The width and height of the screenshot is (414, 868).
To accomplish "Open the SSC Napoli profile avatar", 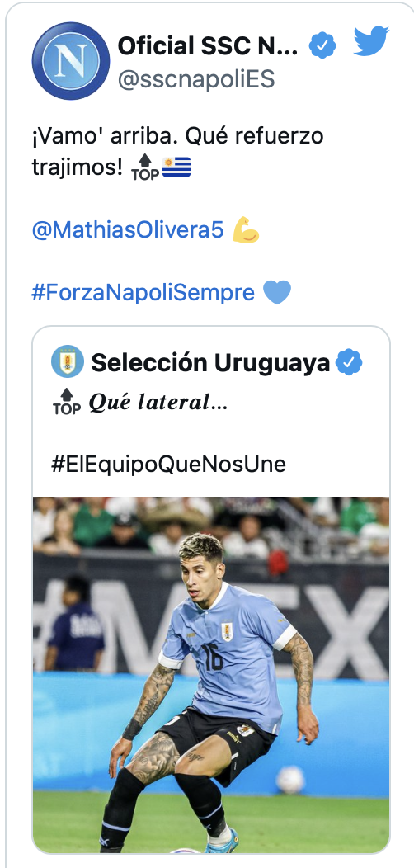I will (x=71, y=61).
